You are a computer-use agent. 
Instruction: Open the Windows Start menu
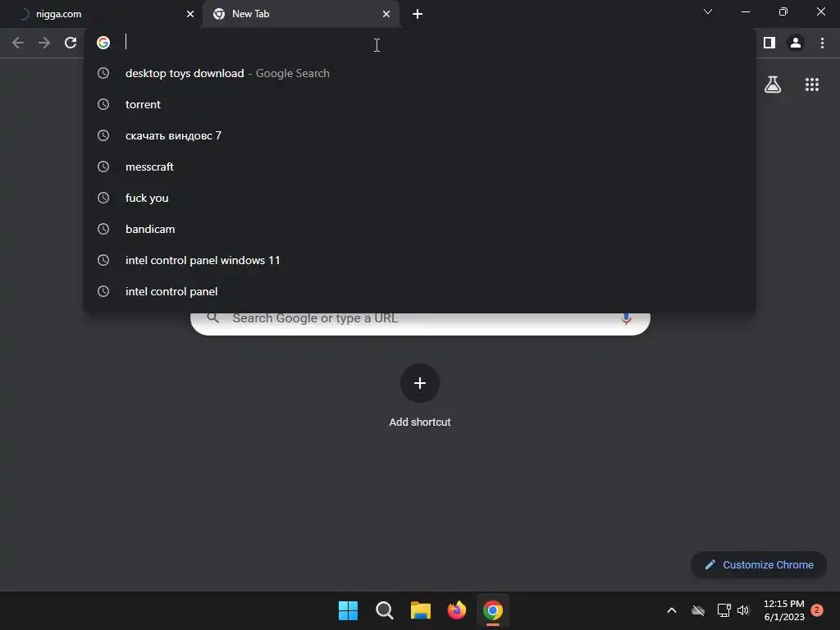pyautogui.click(x=348, y=610)
